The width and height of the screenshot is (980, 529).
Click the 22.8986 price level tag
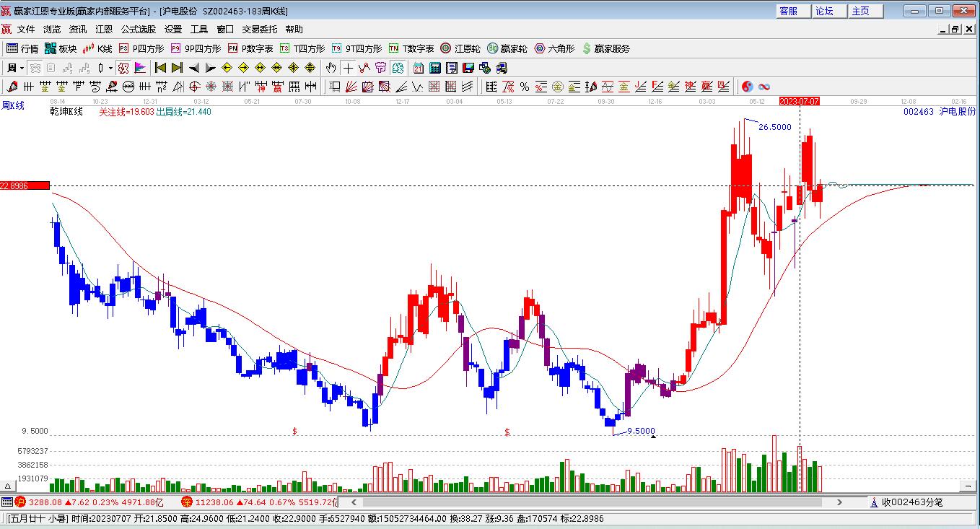point(25,185)
